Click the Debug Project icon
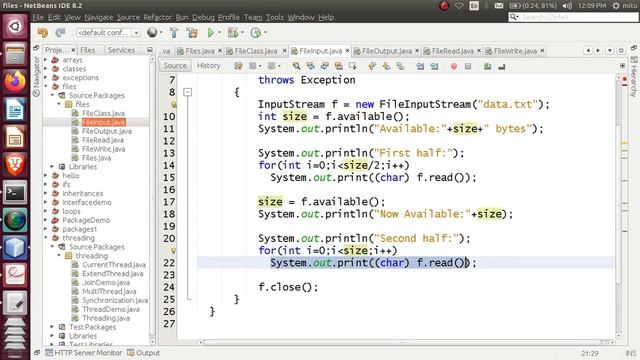Image resolution: width=640 pixels, height=360 pixels. click(x=233, y=33)
